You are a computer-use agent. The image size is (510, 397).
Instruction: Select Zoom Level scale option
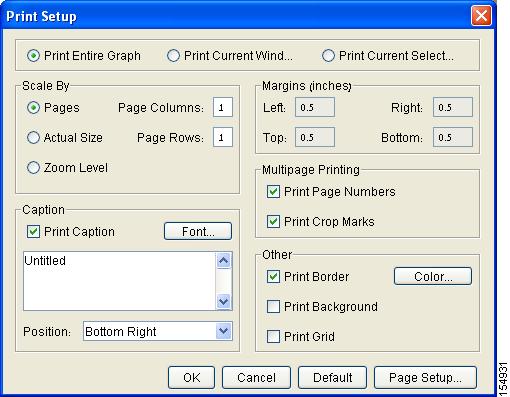pos(33,167)
